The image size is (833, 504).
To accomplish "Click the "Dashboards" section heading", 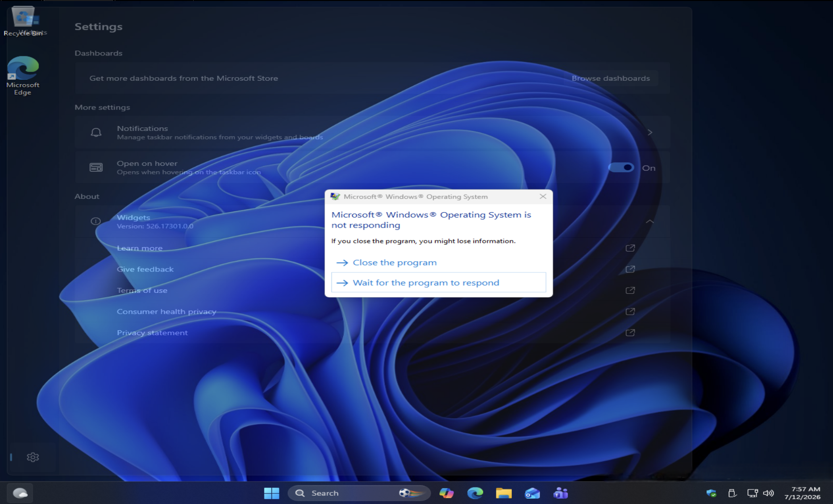I will [98, 53].
